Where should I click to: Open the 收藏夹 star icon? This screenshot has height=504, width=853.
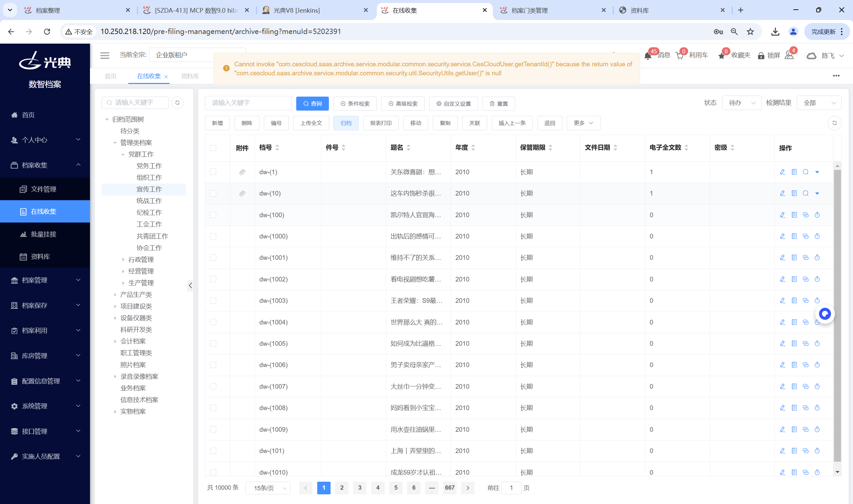[x=721, y=56]
